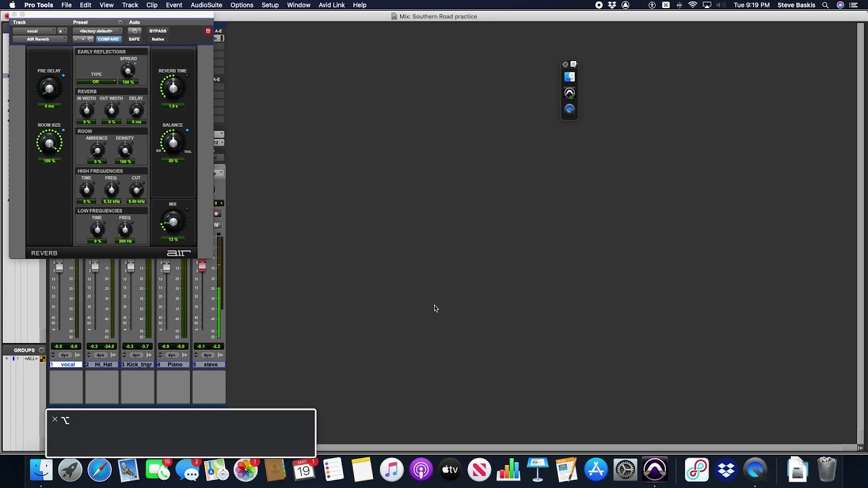Open the Groups list menu arrow
This screenshot has height=488, width=868.
click(41, 350)
